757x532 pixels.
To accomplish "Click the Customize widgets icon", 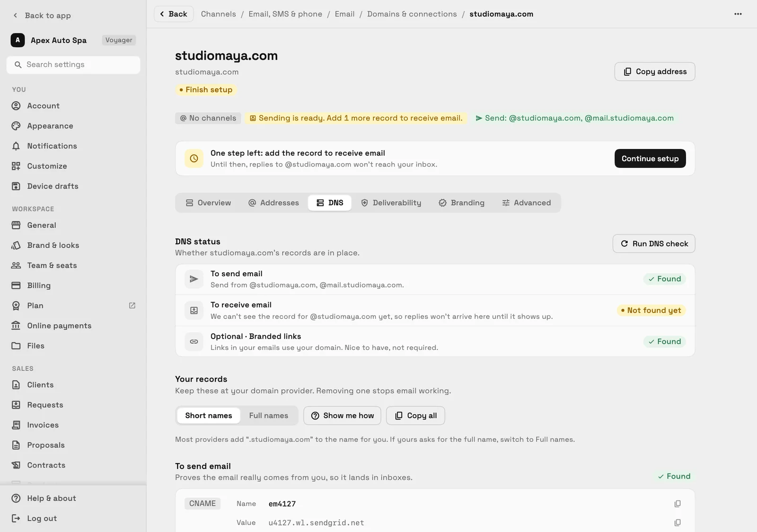I will click(x=16, y=166).
